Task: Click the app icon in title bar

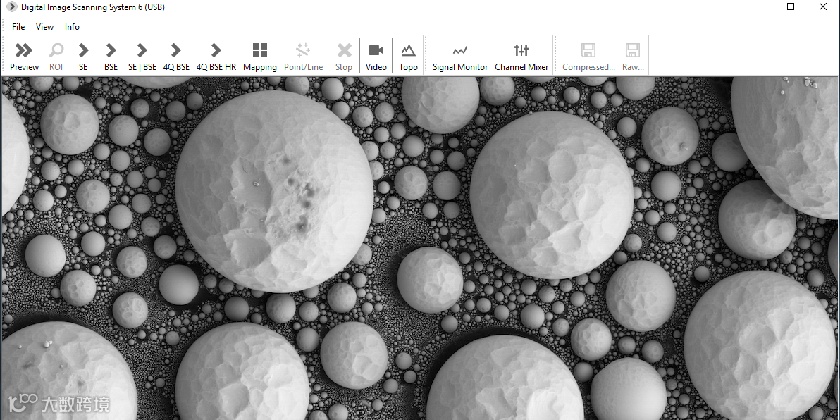Action: pyautogui.click(x=11, y=6)
